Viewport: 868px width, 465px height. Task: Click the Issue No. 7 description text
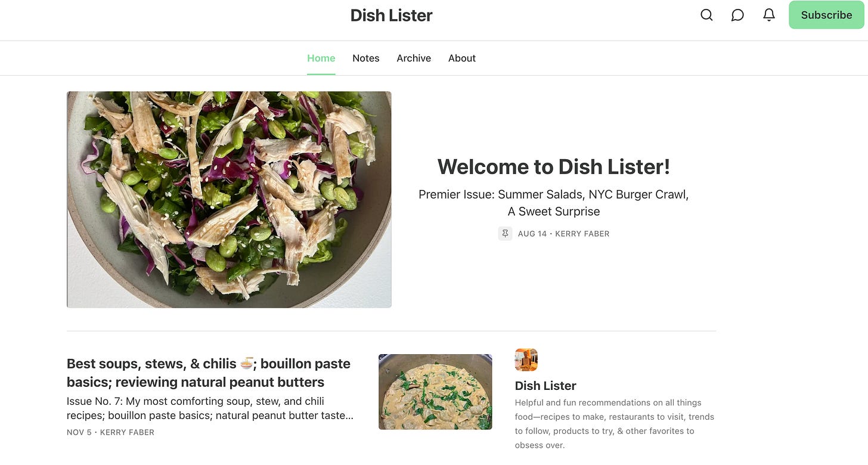click(x=210, y=408)
